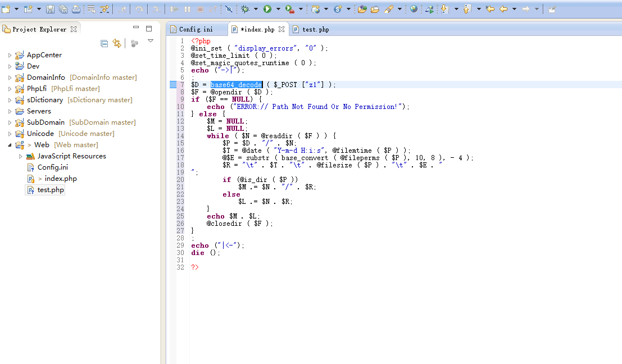Select index.php in project tree

click(x=60, y=179)
